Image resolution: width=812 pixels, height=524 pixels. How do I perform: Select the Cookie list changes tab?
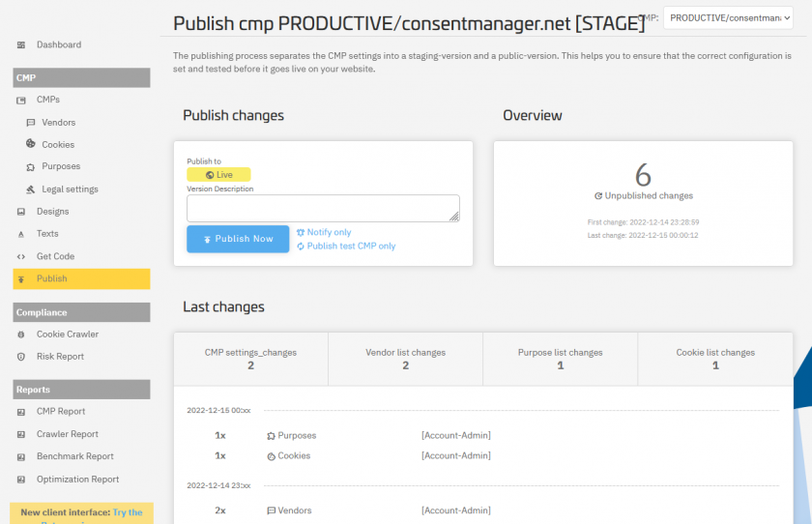(x=715, y=359)
